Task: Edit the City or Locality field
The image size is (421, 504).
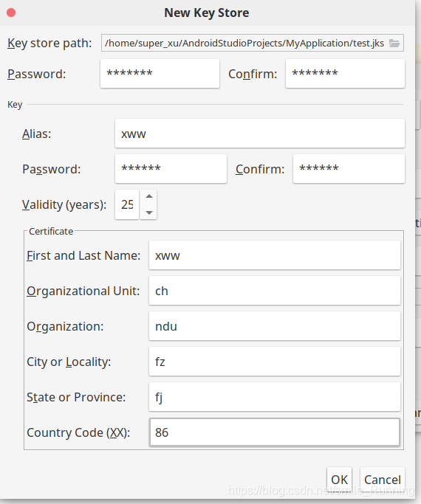Action: click(x=275, y=362)
